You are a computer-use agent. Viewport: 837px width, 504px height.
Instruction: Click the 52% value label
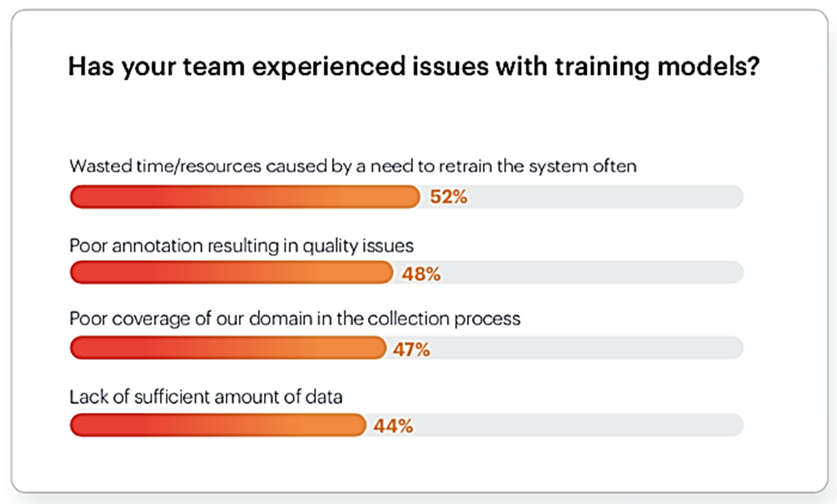point(448,197)
